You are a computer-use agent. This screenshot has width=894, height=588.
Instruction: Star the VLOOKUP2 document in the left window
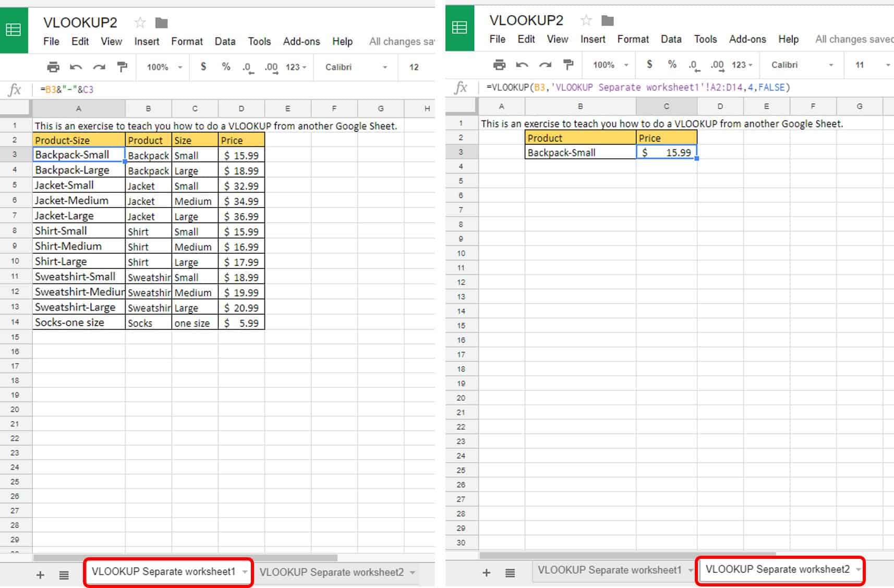140,22
